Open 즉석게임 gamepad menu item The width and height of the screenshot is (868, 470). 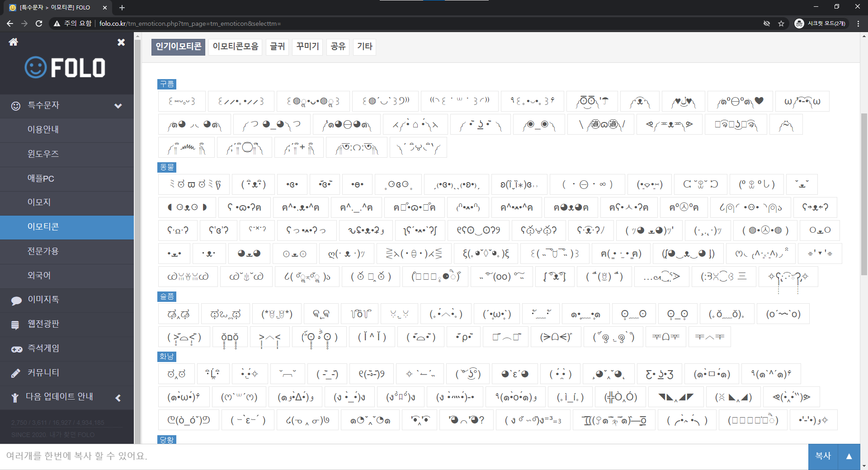43,348
